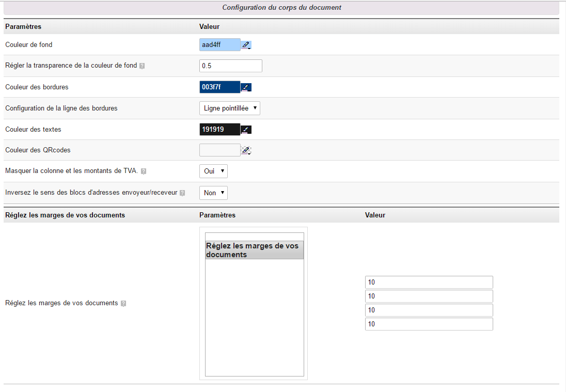566x392 pixels.
Task: Open the Inversez blocs d'adresses Non dropdown
Action: click(213, 193)
